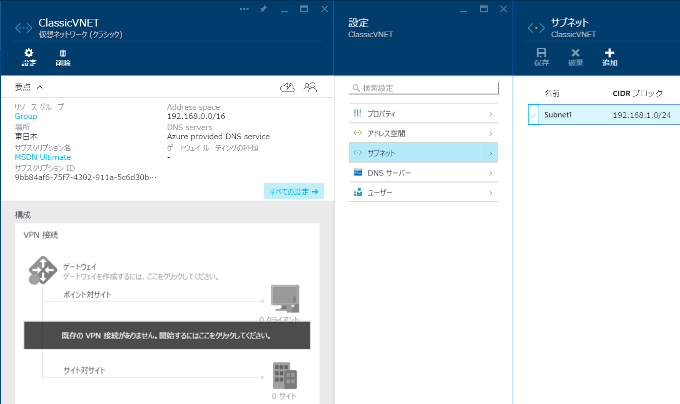The height and width of the screenshot is (404, 680).
Task: Click the 東日本 location value
Action: pos(26,137)
